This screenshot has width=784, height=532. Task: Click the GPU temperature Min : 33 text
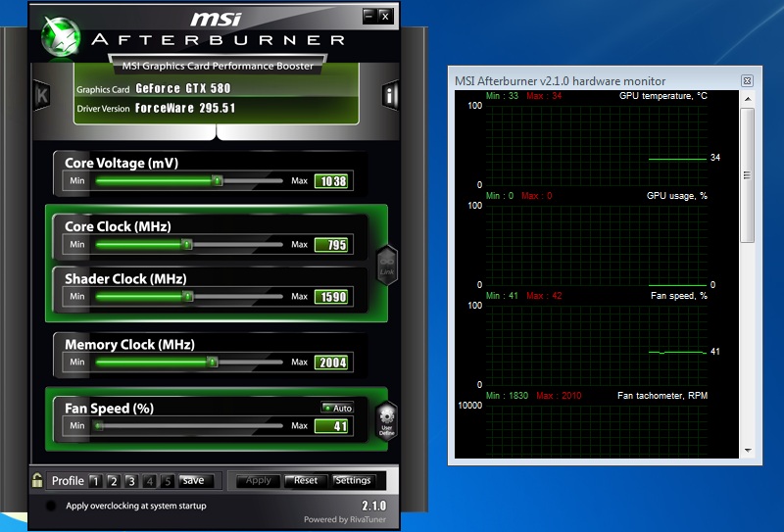[x=502, y=95]
